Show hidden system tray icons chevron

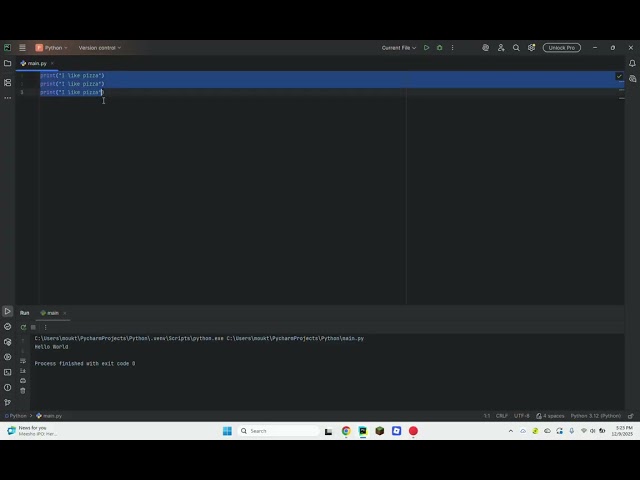(511, 431)
